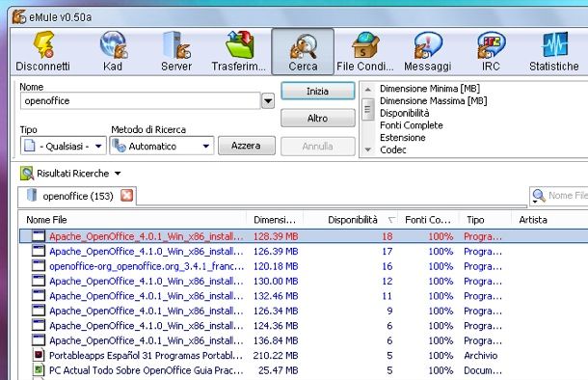This screenshot has height=380, width=588.
Task: Click the eMule title bar mule icon
Action: click(x=18, y=17)
